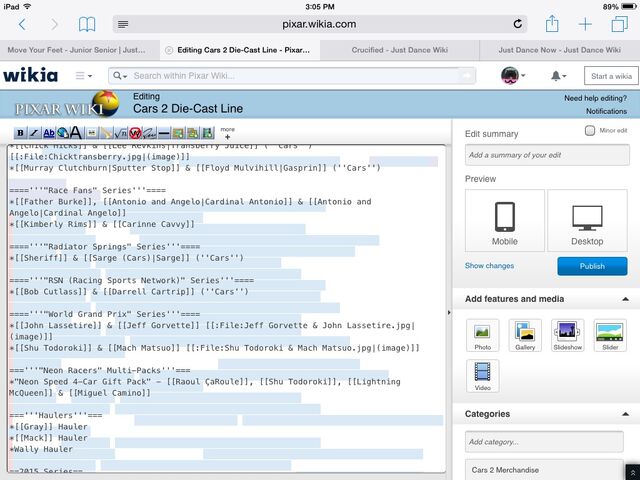The image size is (640, 480).
Task: Collapse Add features and media section
Action: click(625, 299)
